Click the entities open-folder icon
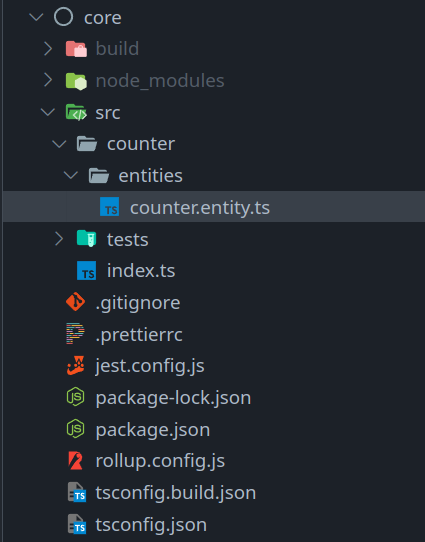 tap(99, 176)
